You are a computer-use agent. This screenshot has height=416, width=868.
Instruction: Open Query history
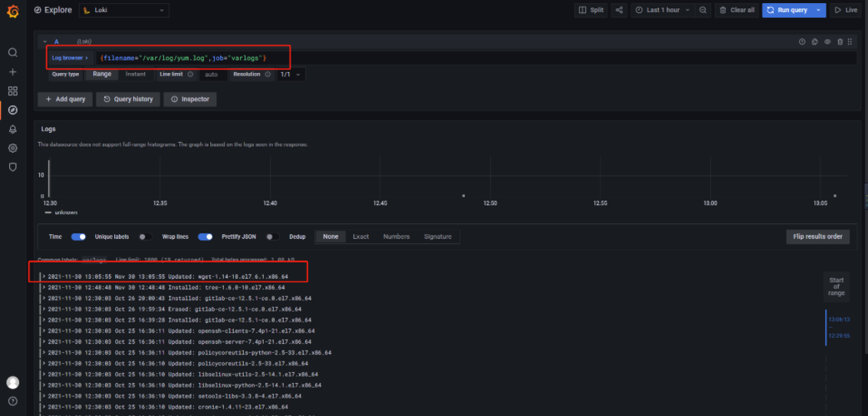pyautogui.click(x=128, y=99)
